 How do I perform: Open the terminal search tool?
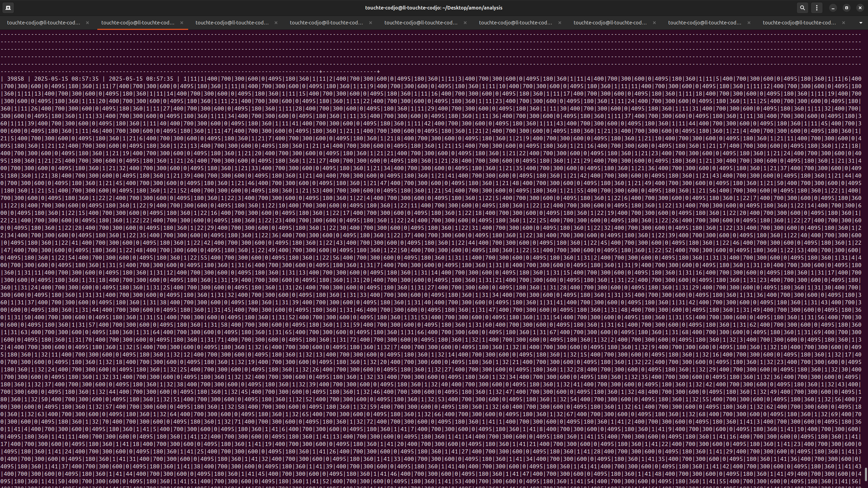[x=802, y=7]
